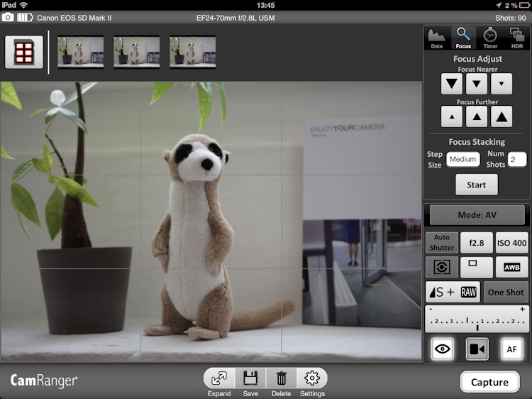Image resolution: width=532 pixels, height=399 pixels.
Task: Open the third captured thumbnail
Action: pos(193,52)
